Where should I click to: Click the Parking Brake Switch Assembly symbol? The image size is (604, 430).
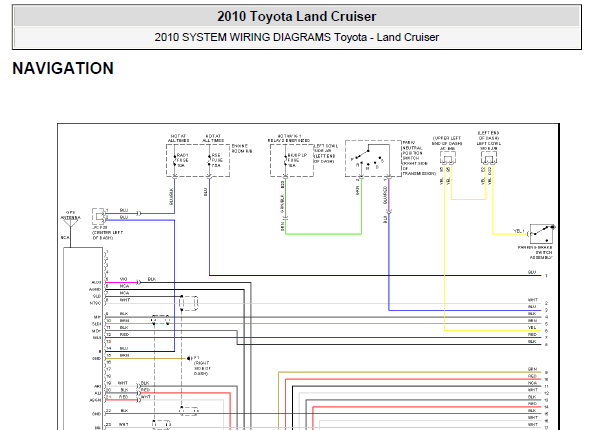pyautogui.click(x=542, y=233)
